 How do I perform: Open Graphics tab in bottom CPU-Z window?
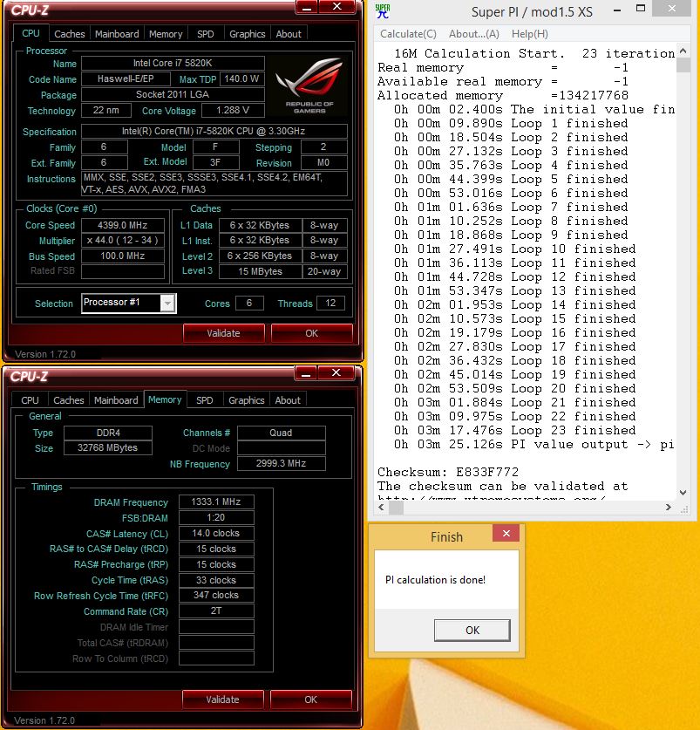coord(246,400)
